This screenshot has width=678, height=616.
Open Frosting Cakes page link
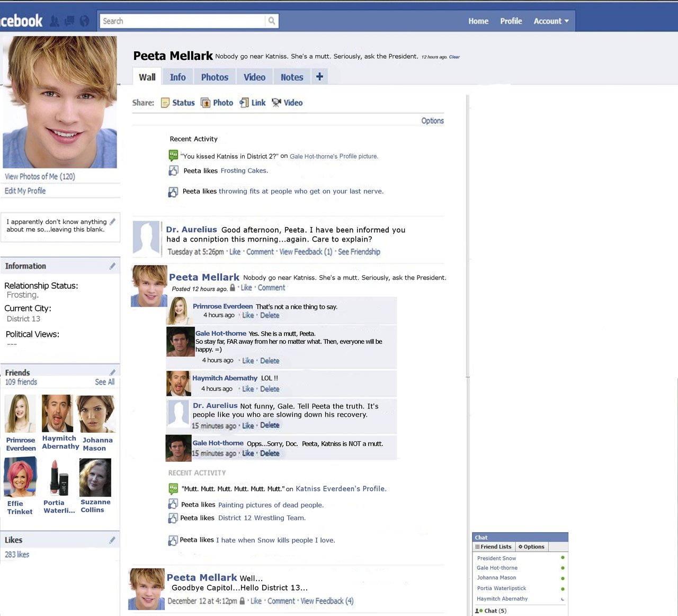click(x=244, y=171)
